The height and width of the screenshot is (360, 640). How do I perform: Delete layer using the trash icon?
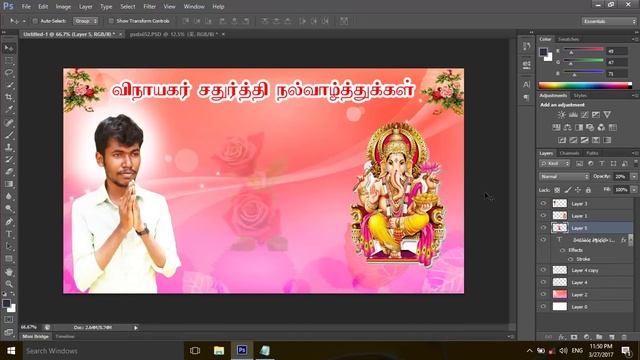tap(624, 337)
